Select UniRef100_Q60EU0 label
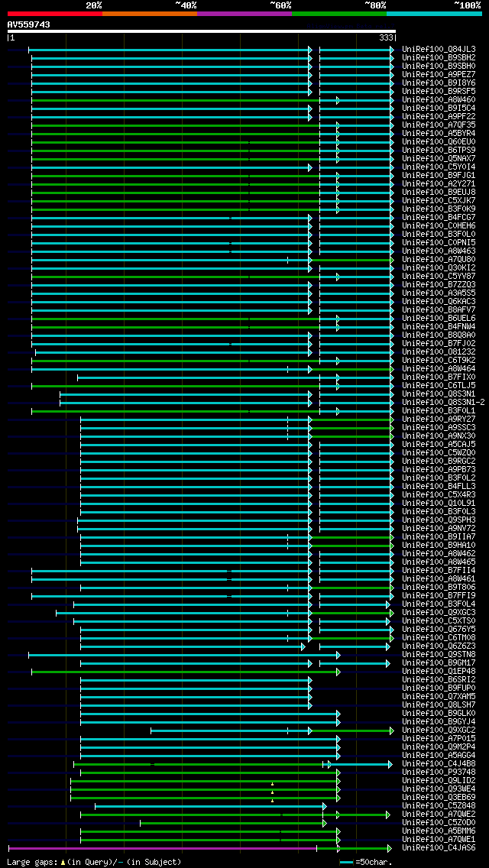The height and width of the screenshot is (868, 489). (439, 141)
